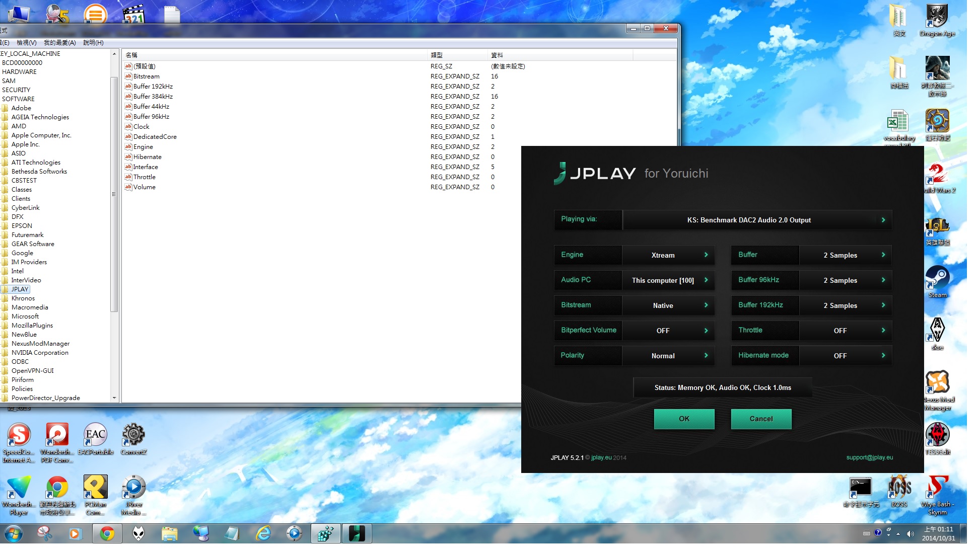The image size is (980, 551).
Task: Open the command prompt desktop shortcut
Action: 861,491
